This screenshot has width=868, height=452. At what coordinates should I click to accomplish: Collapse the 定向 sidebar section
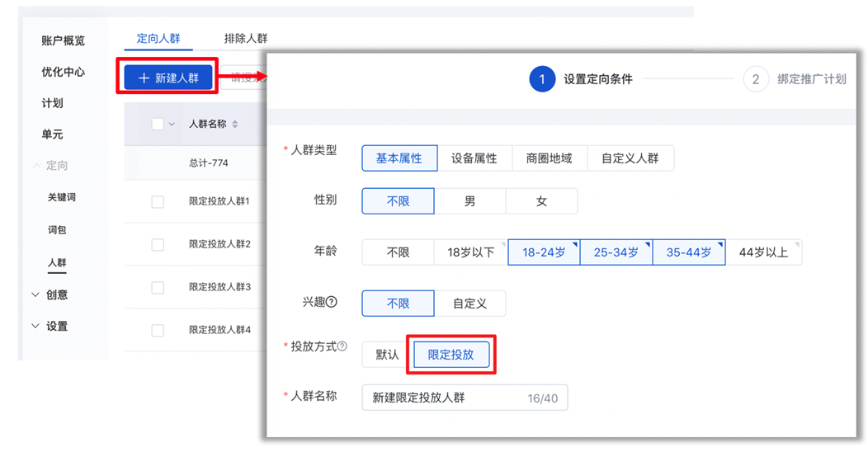tap(35, 166)
